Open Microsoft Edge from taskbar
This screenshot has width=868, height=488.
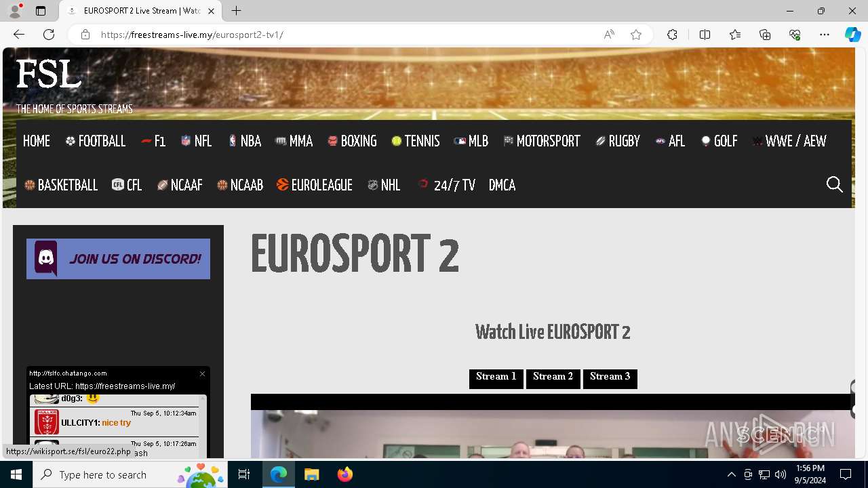point(279,474)
